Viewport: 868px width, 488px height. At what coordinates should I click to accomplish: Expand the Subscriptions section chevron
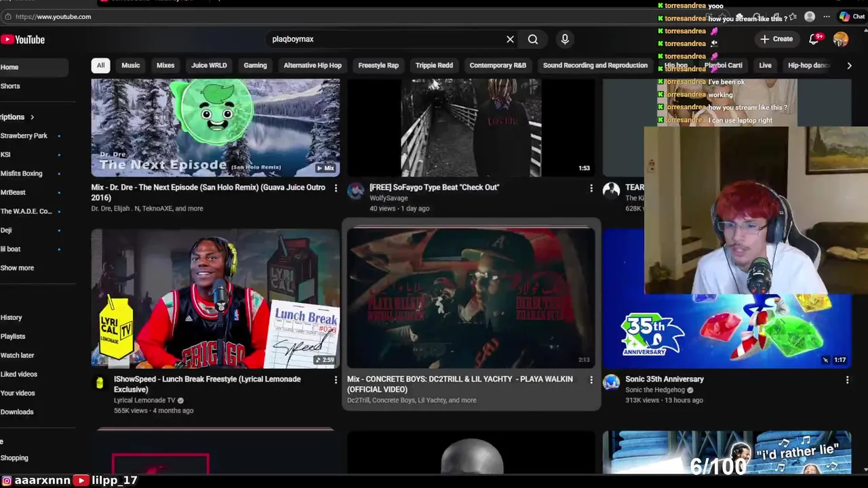click(32, 117)
